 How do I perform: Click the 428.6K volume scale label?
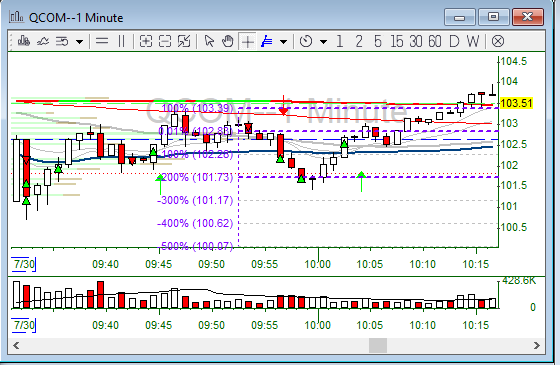click(x=519, y=281)
